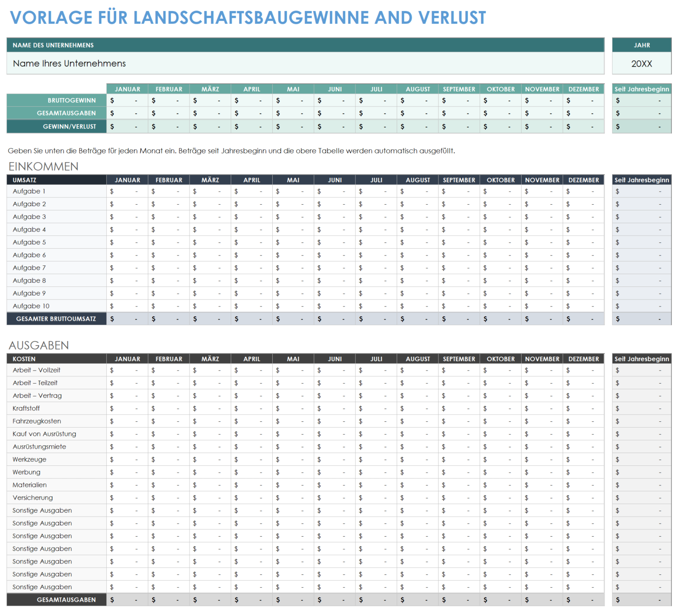Image resolution: width=680 pixels, height=616 pixels.
Task: Select the 'Kraftstoff' expense row
Action: pyautogui.click(x=56, y=408)
